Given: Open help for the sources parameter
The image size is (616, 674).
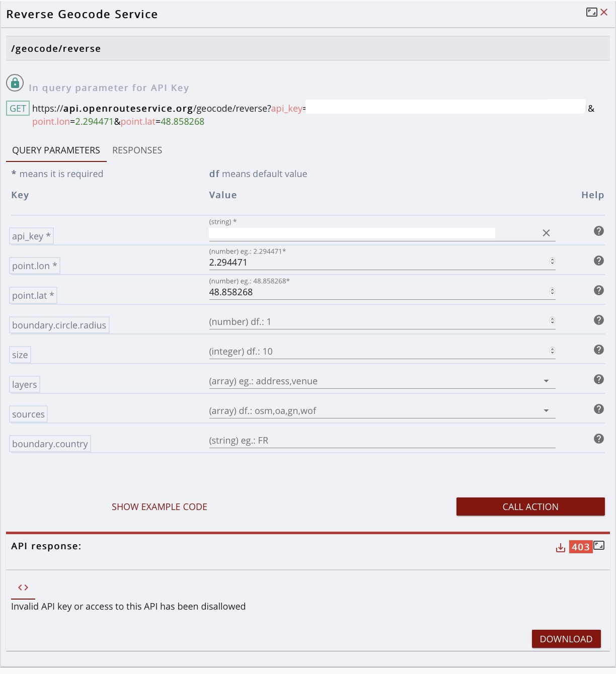Looking at the screenshot, I should pos(599,409).
